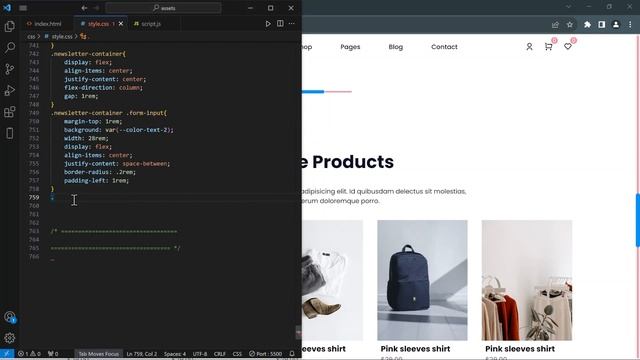The image size is (640, 360).
Task: Click Live Server Port : 5500
Action: tap(266, 353)
